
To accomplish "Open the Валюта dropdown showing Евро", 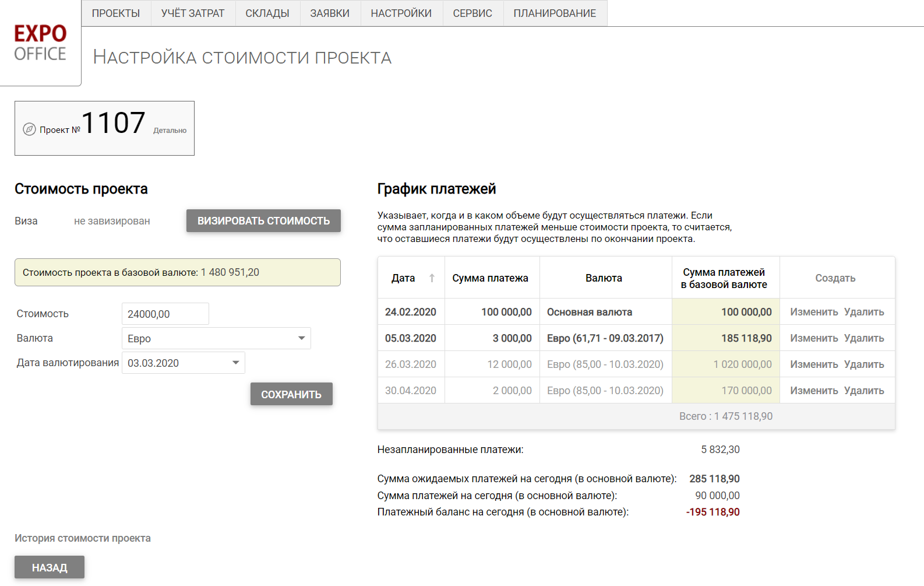I will pyautogui.click(x=216, y=339).
